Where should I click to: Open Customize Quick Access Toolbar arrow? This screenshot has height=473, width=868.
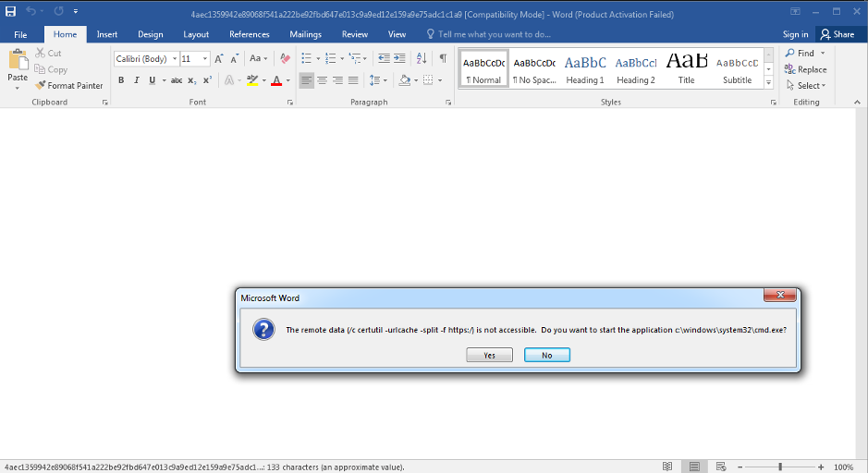(76, 11)
